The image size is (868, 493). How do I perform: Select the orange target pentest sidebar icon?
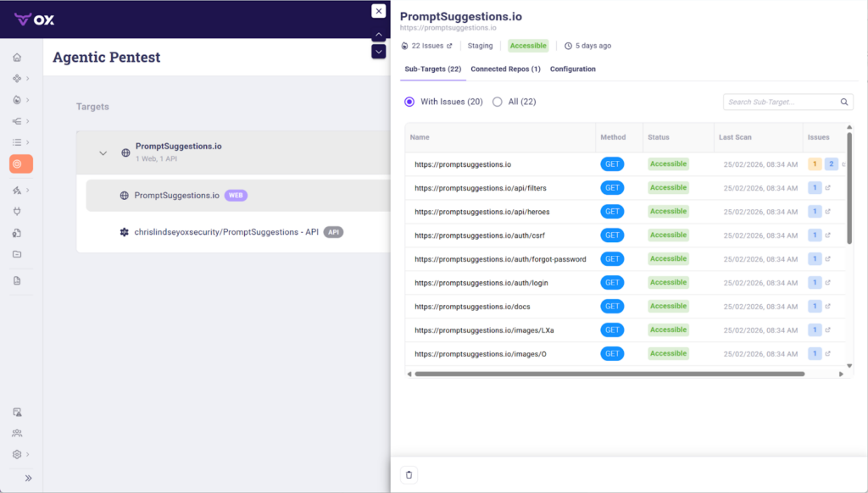click(21, 163)
